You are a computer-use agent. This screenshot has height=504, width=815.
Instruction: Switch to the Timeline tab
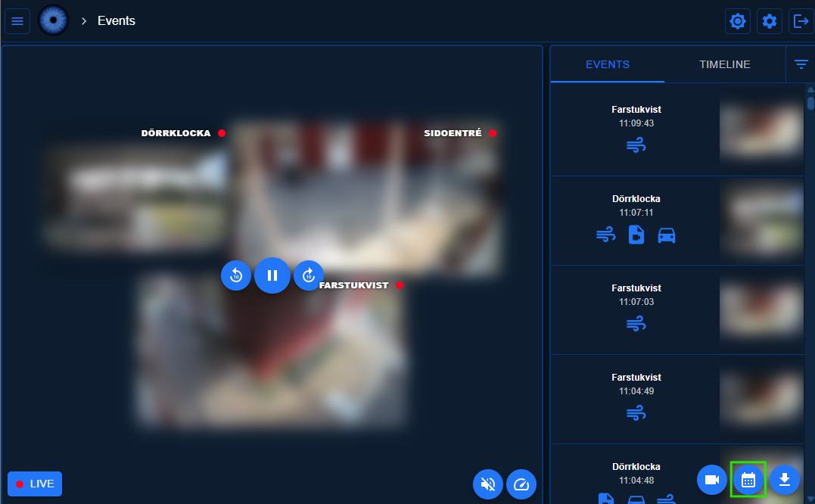pos(724,64)
